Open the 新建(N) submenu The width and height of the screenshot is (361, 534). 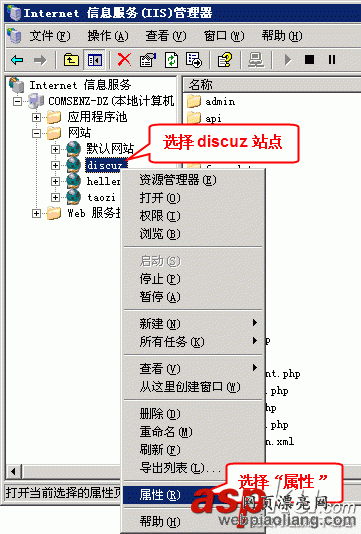pyautogui.click(x=193, y=323)
